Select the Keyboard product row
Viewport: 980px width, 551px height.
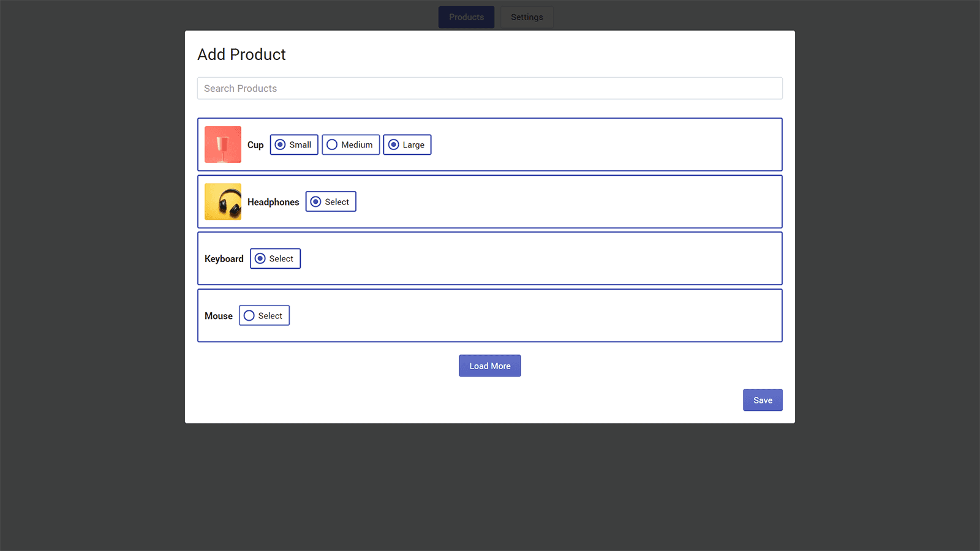[612, 258]
